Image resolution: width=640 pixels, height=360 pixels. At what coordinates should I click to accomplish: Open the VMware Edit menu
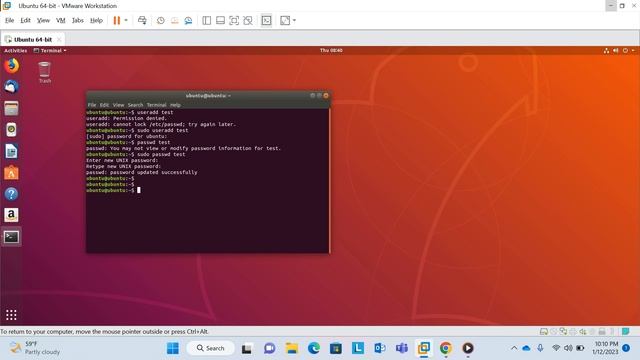(x=25, y=20)
